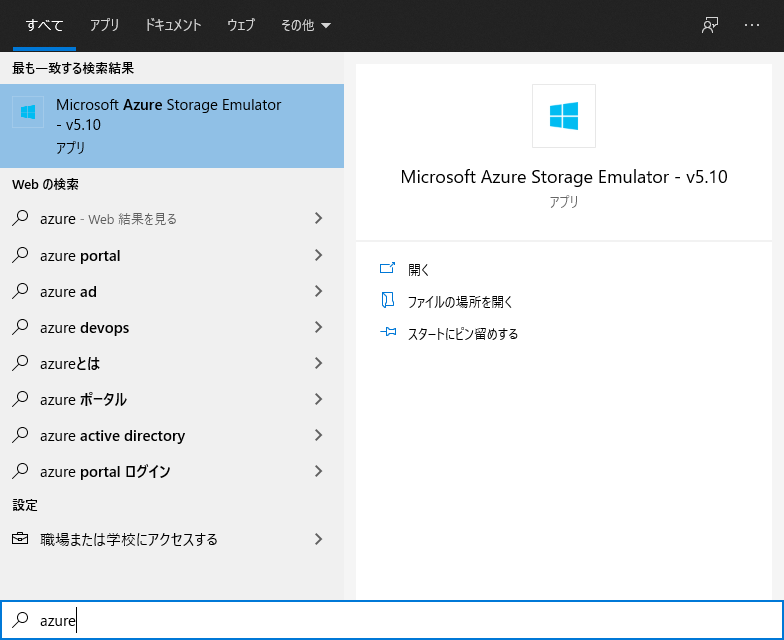
Task: Select スタートにピン留めする action
Action: [463, 333]
